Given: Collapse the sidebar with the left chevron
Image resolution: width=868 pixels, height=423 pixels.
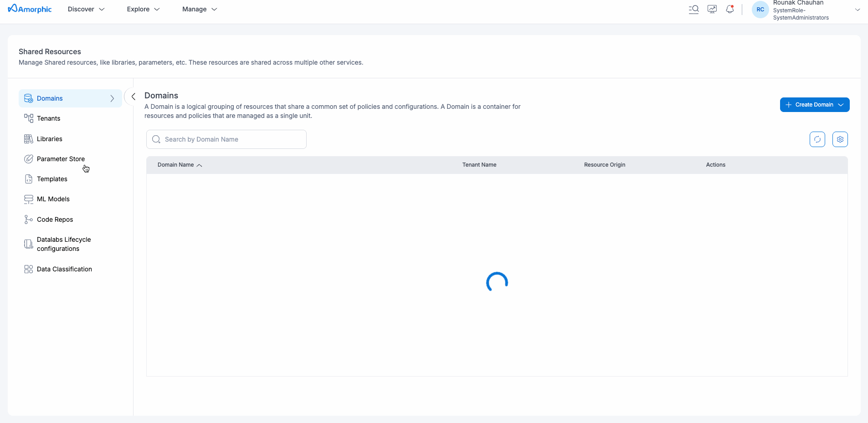Looking at the screenshot, I should [133, 97].
